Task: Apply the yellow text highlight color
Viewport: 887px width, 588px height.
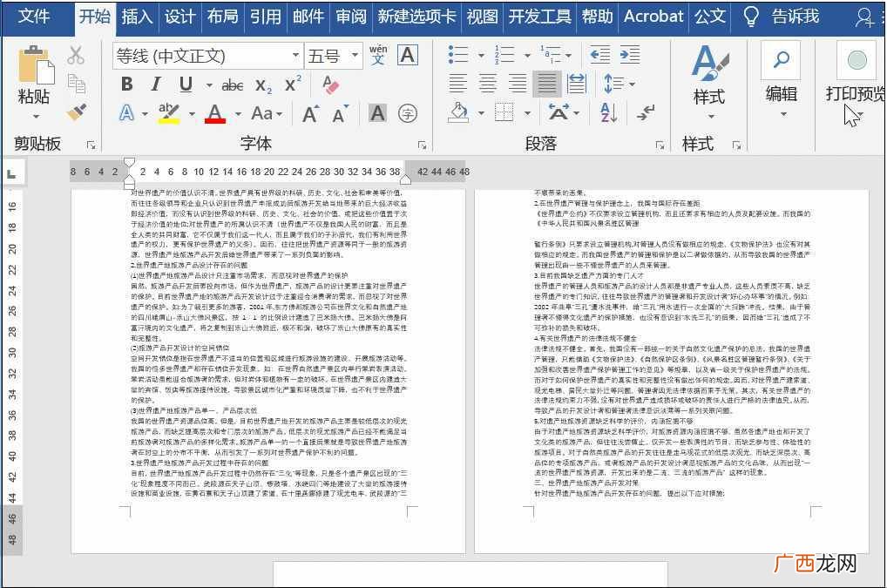Action: coord(168,113)
